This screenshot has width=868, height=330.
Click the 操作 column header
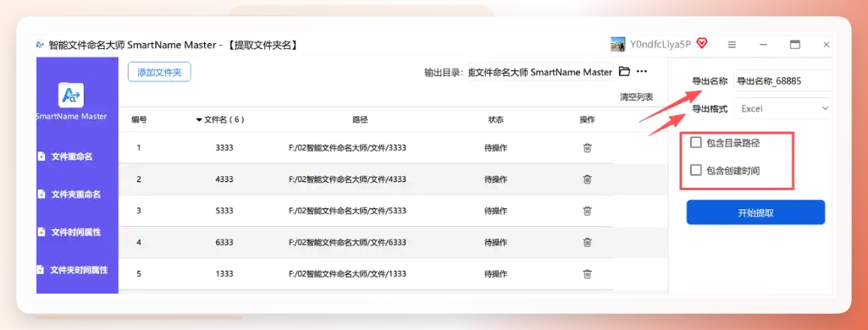(588, 119)
